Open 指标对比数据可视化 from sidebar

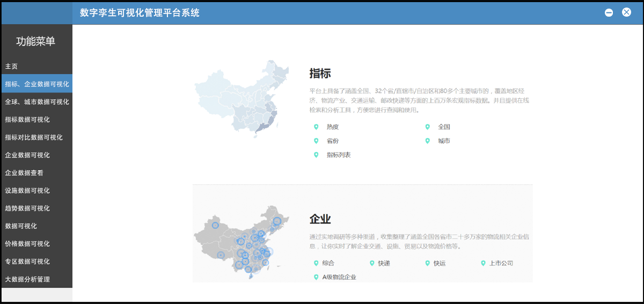click(x=34, y=137)
